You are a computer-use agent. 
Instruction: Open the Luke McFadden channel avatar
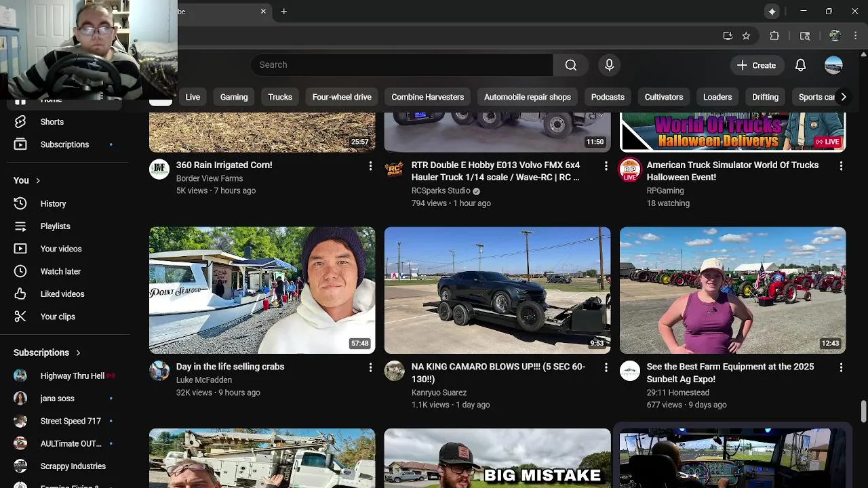(x=159, y=371)
